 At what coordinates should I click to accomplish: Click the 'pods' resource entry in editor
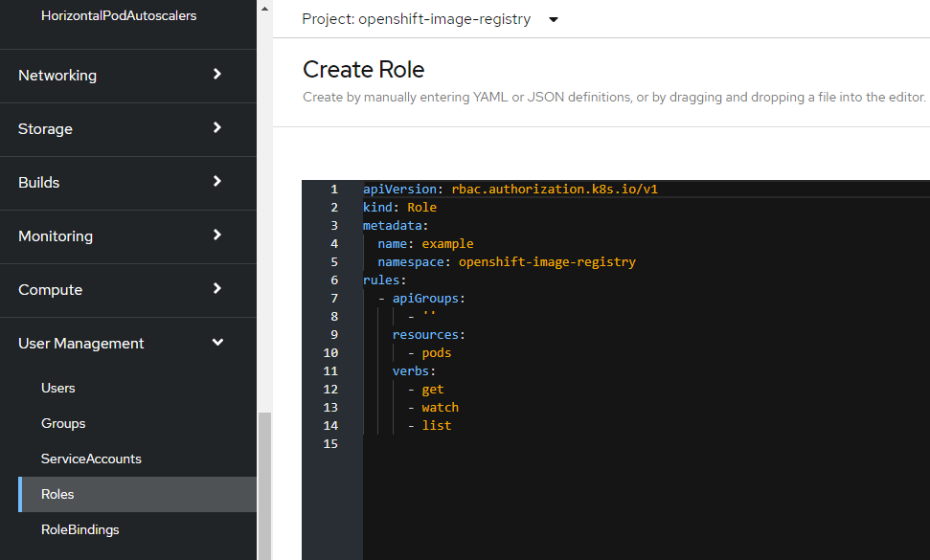click(x=437, y=353)
